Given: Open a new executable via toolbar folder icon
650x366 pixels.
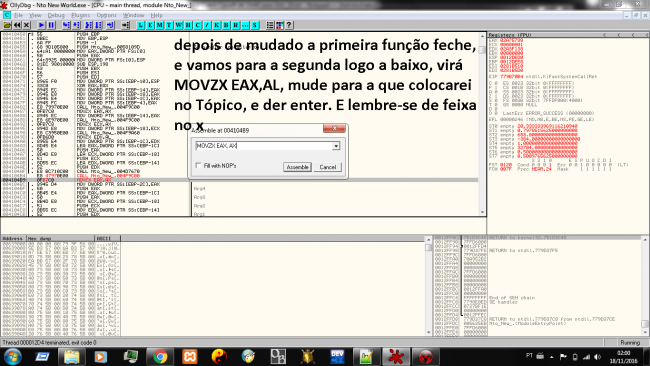Looking at the screenshot, I should coord(7,25).
